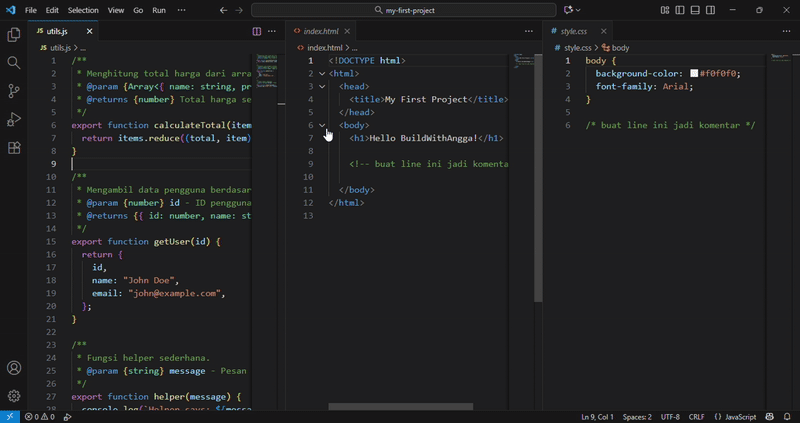
Task: Click "Hello BuildWithAngga!" text in index.html
Action: pos(423,138)
